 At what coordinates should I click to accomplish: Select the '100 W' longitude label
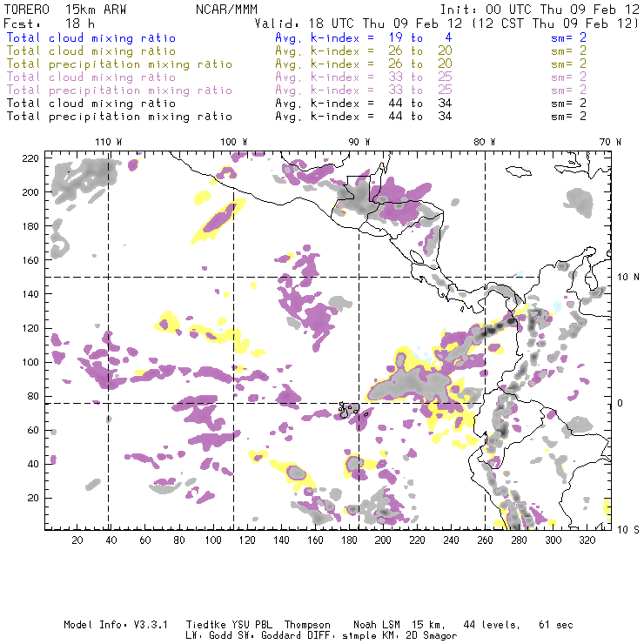tap(234, 142)
